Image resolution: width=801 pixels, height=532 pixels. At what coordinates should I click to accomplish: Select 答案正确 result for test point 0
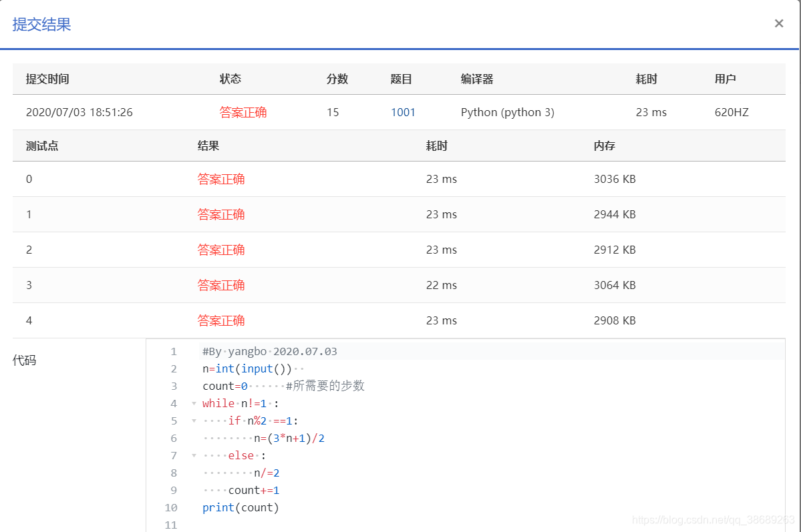221,179
